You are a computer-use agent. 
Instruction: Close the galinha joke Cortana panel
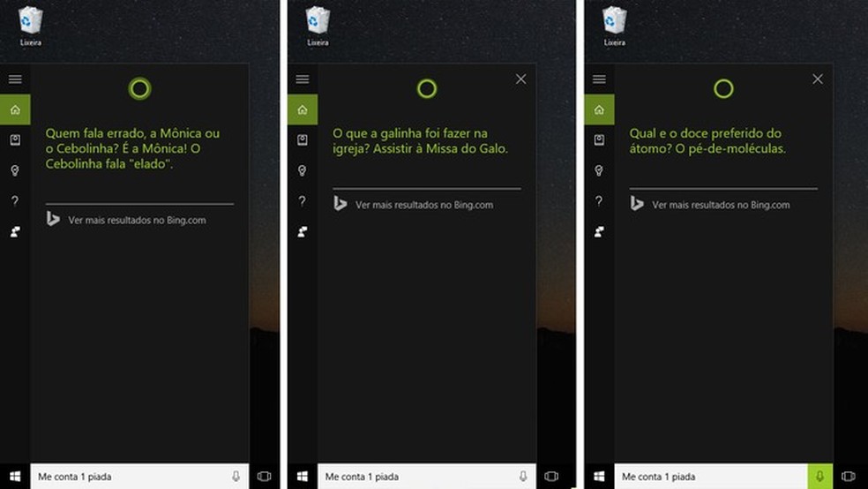pos(521,79)
